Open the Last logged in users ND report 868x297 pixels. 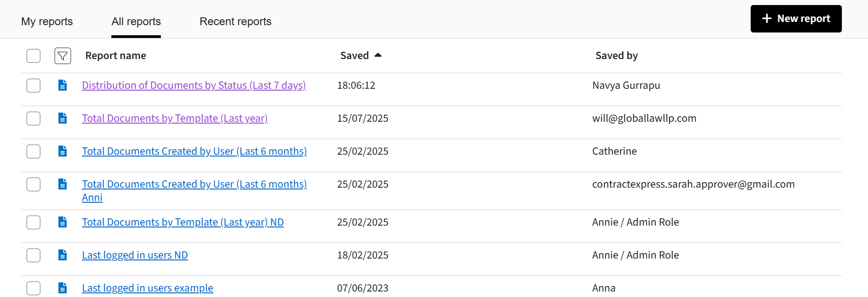[x=135, y=255]
